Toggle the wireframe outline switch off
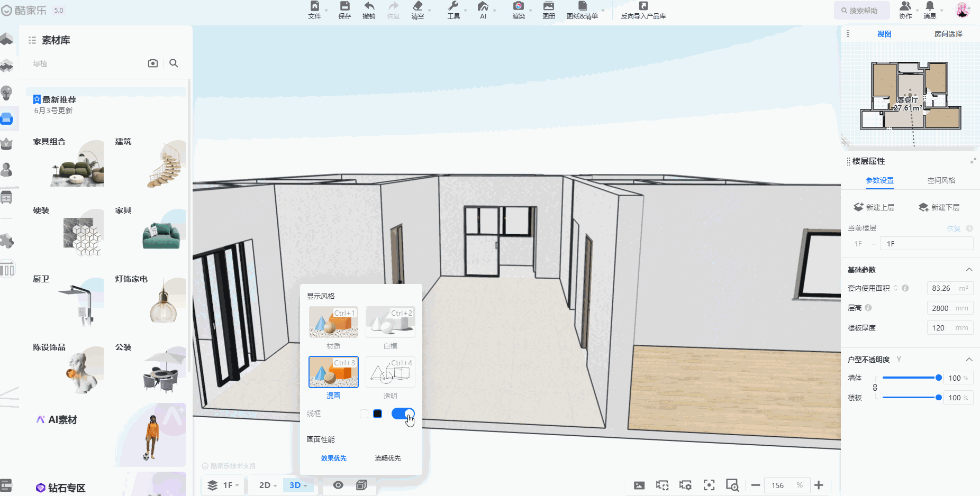Viewport: 980px width, 496px height. click(x=403, y=414)
